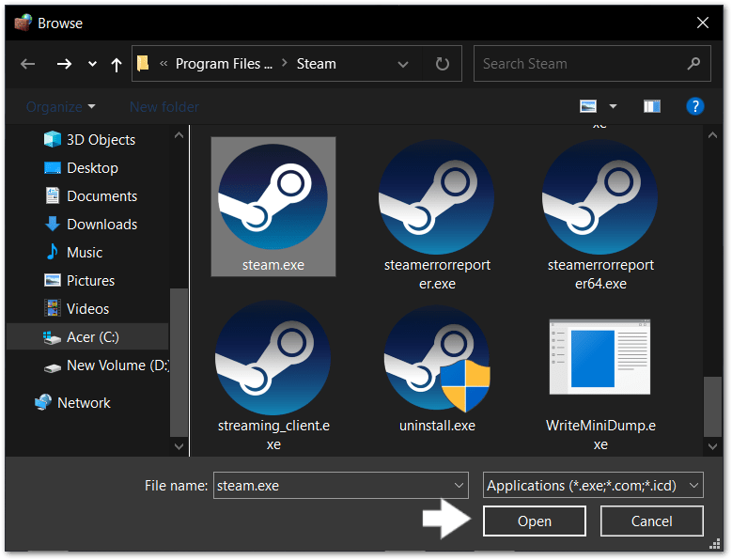Click the Music note icon
This screenshot has width=732, height=560.
point(53,252)
